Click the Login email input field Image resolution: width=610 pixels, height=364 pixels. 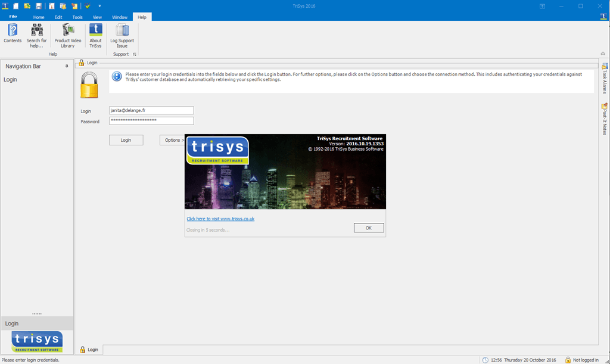151,110
